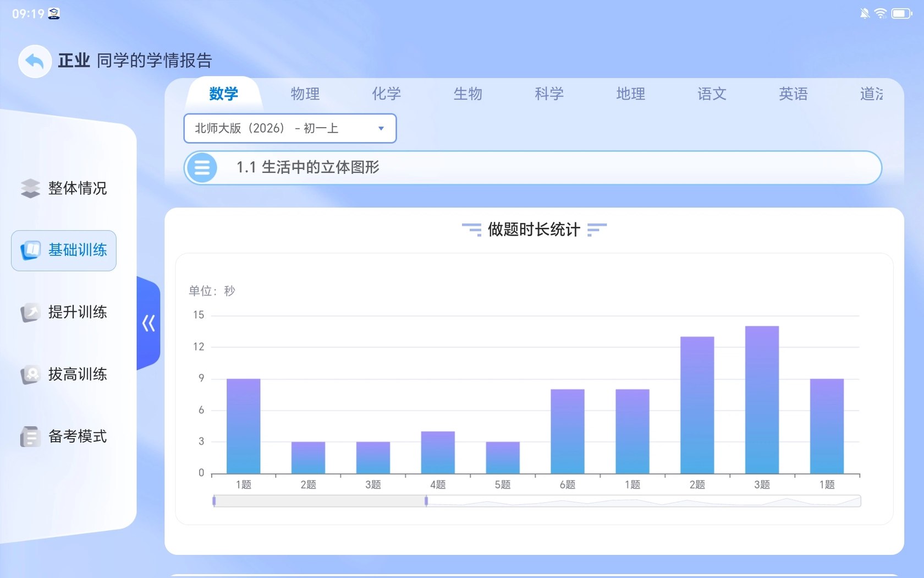924x578 pixels.
Task: Open the 英语 subject tab
Action: coord(793,94)
